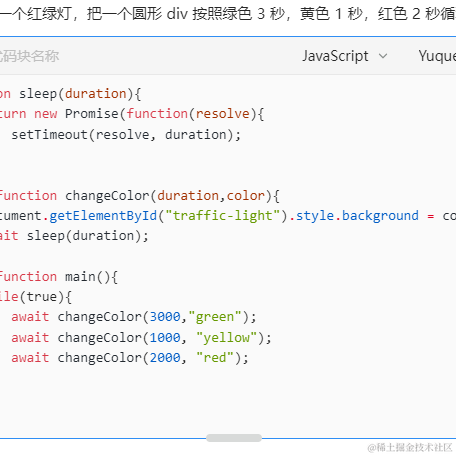Click the 'getElementById("traffic-light")' code

tap(168, 216)
